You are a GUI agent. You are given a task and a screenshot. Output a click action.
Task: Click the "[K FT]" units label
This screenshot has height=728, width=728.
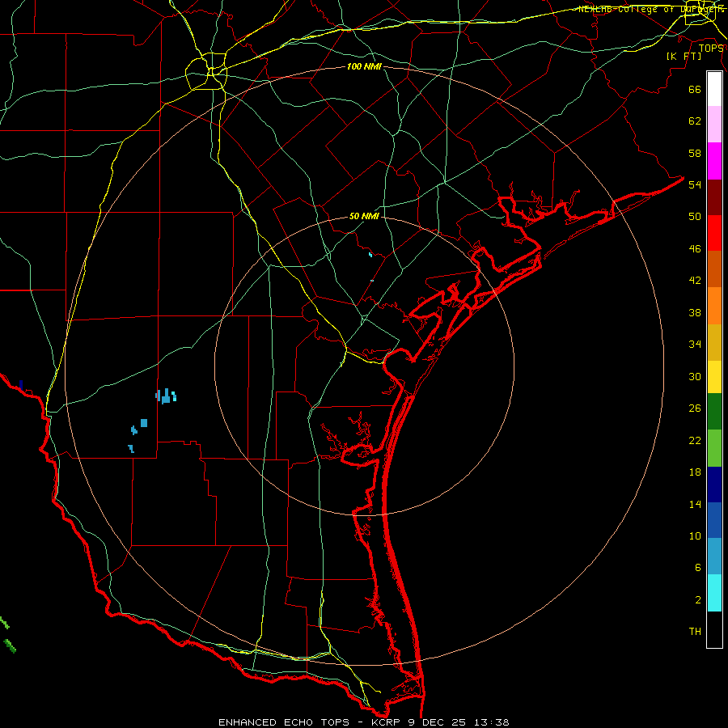684,56
